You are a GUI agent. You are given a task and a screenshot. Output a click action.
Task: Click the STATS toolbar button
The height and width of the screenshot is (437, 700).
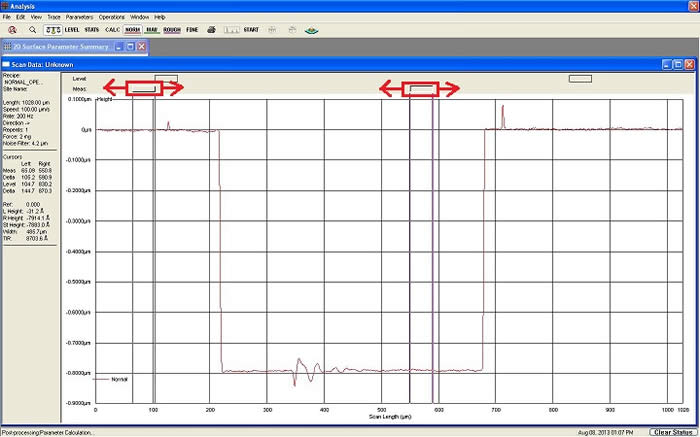pos(92,30)
